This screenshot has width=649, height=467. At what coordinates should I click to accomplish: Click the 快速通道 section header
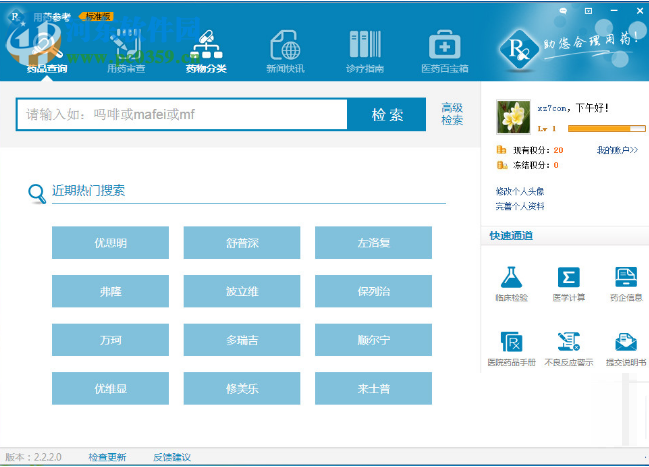click(511, 236)
